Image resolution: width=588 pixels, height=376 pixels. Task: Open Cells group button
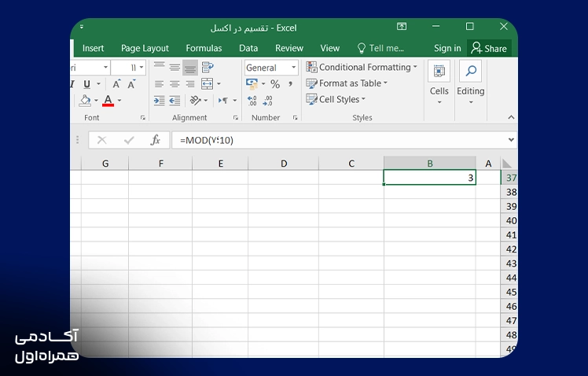pos(439,83)
